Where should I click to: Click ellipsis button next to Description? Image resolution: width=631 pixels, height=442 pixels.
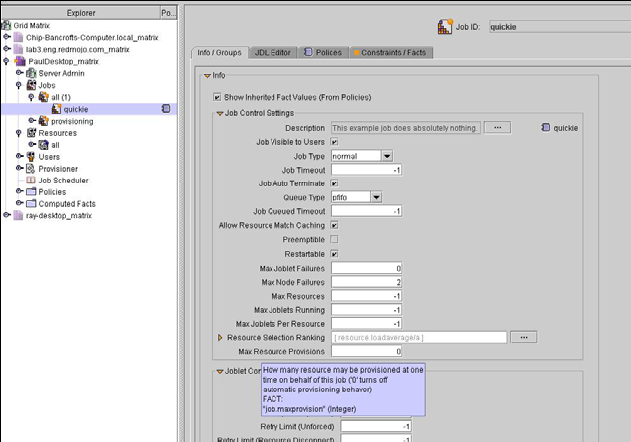click(497, 128)
